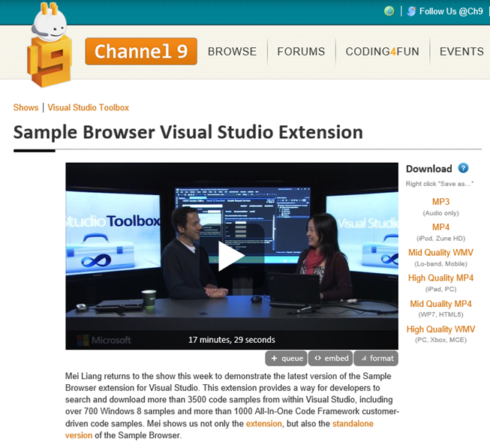The image size is (490, 448).
Task: Click the orange Channel 9 banner
Action: [x=141, y=51]
